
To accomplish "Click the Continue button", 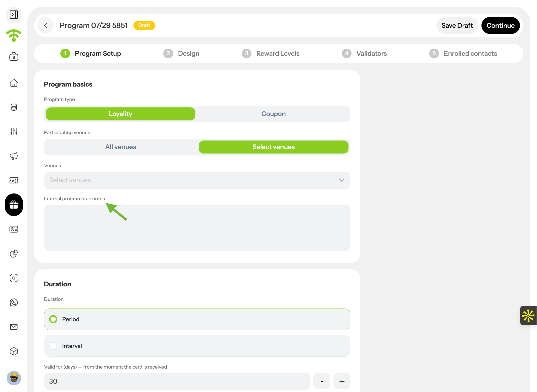I will [x=501, y=25].
